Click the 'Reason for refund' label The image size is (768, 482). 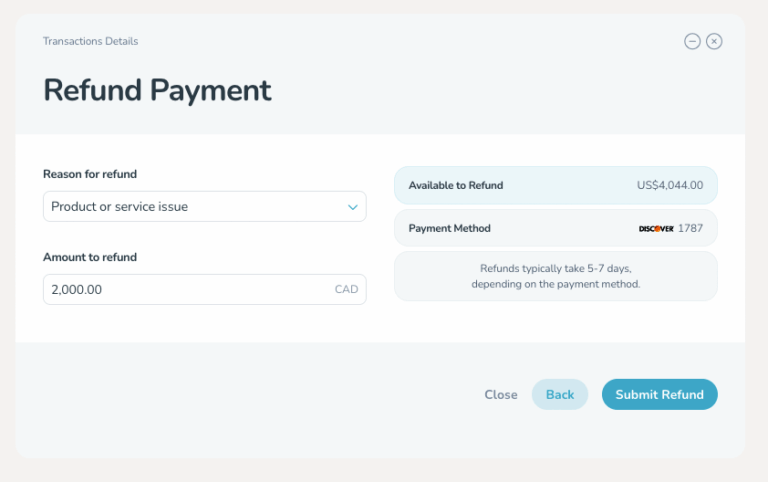coord(90,174)
